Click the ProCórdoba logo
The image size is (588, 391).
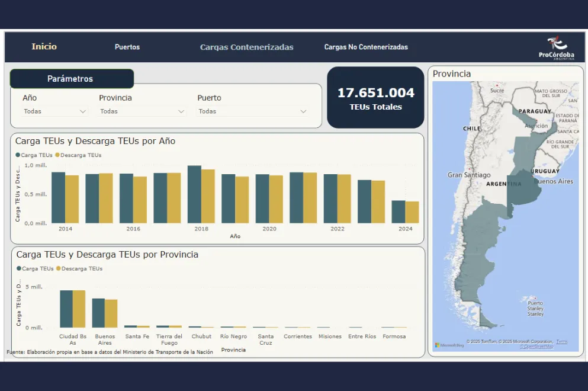pyautogui.click(x=556, y=49)
